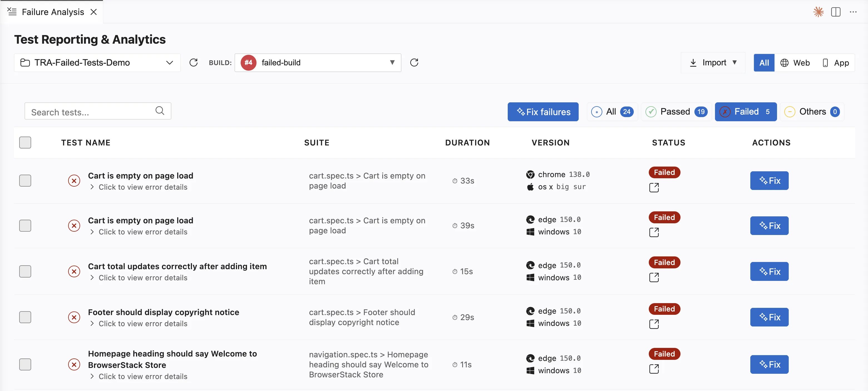
Task: Open external link for Homepage heading row
Action: (x=654, y=369)
